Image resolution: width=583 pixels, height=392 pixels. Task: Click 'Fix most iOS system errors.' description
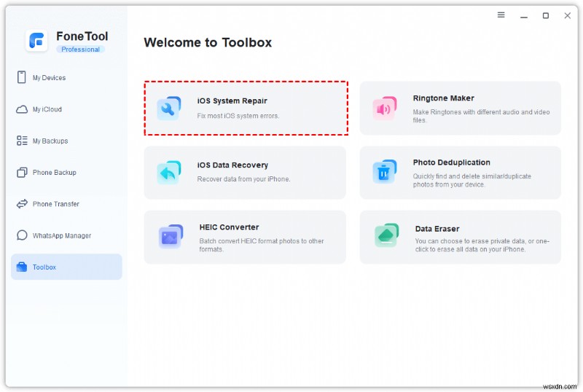coord(238,116)
